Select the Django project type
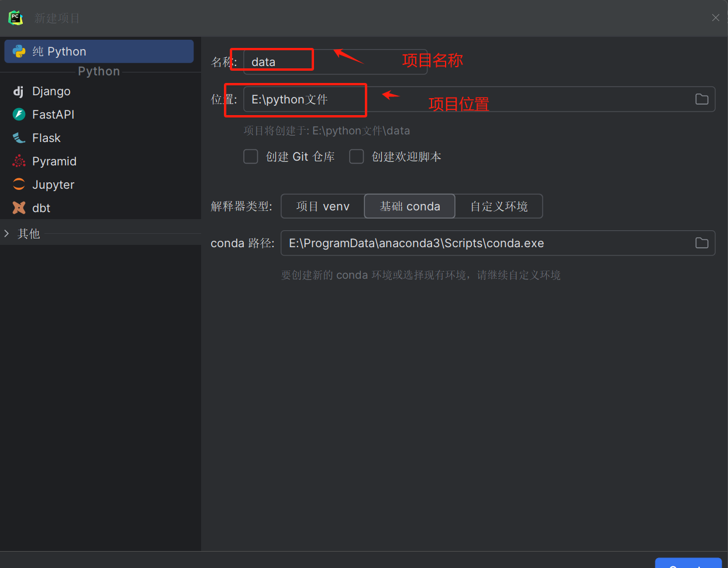Screen dimensions: 728x568 [x=51, y=91]
